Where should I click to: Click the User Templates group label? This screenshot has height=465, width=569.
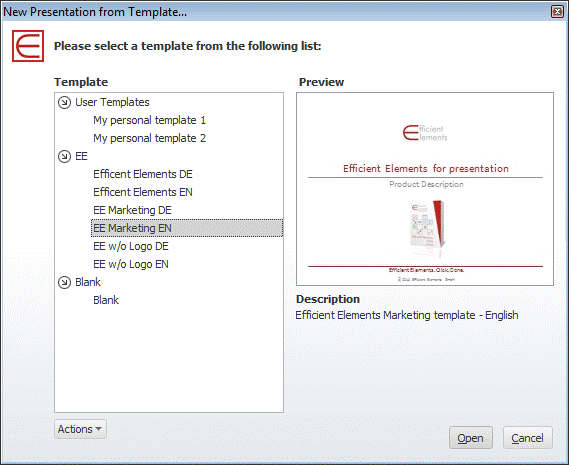pyautogui.click(x=112, y=102)
